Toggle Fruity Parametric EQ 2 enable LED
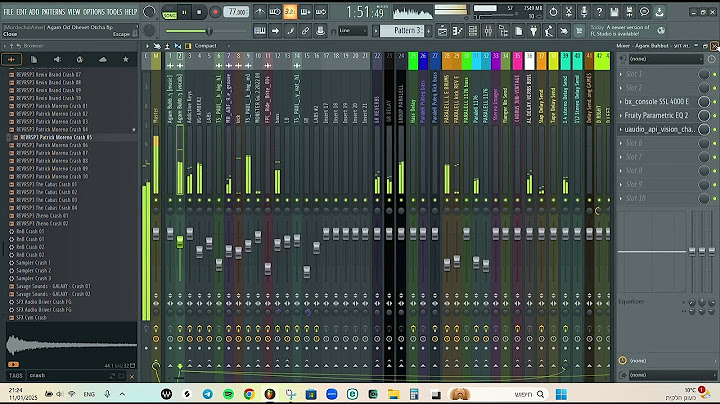 click(714, 115)
